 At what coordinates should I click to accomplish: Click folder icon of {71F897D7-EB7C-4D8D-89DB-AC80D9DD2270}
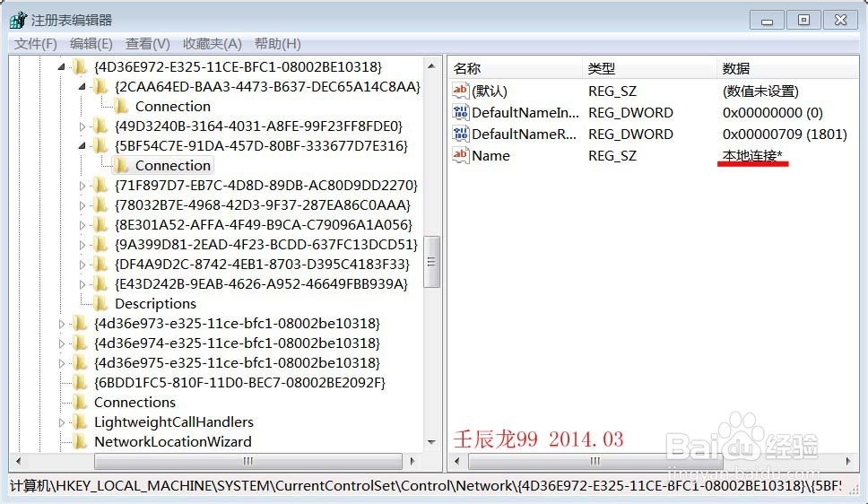pos(100,186)
